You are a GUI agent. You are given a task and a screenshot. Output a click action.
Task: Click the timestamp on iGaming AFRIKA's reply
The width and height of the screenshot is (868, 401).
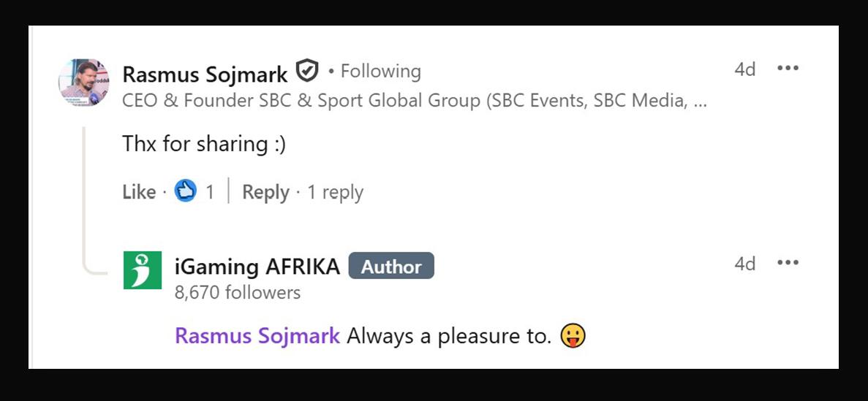[x=744, y=264]
